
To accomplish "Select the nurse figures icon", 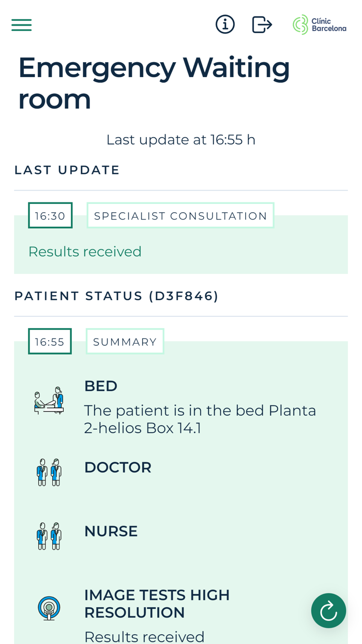I will click(x=49, y=535).
